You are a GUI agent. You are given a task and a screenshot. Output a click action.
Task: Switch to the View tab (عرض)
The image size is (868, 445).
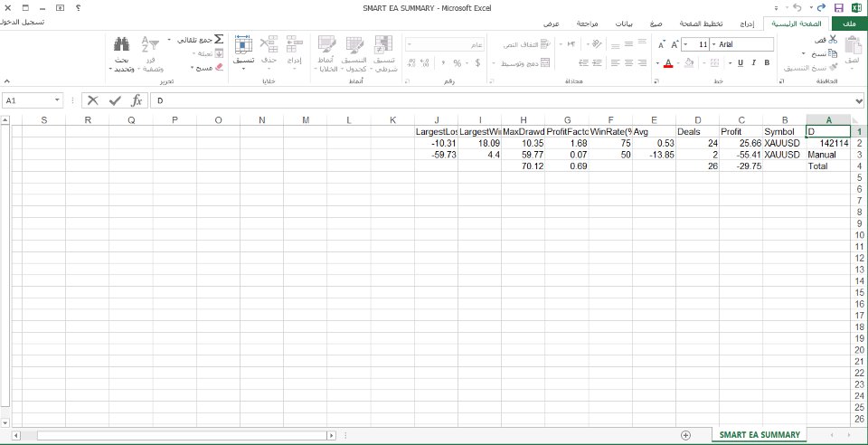point(552,24)
